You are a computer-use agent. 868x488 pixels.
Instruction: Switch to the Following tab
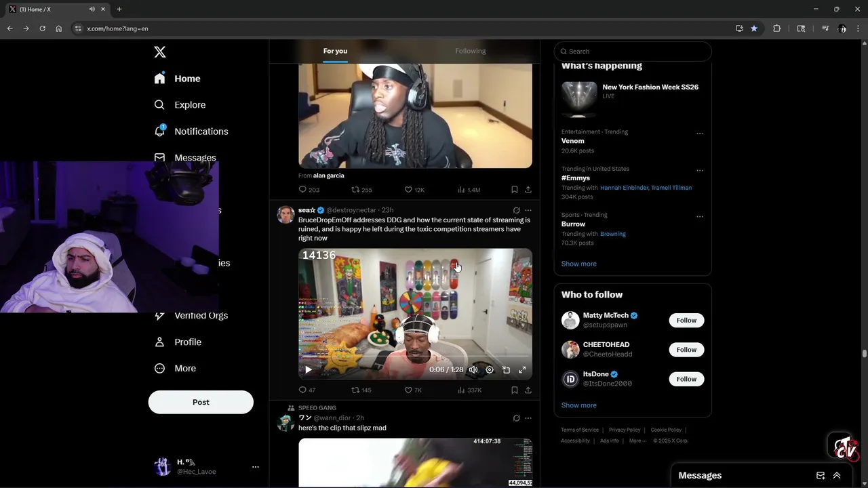tap(471, 51)
